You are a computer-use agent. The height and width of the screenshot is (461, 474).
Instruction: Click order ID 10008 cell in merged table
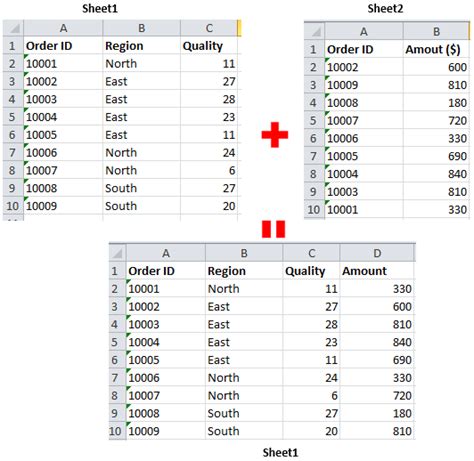click(166, 413)
